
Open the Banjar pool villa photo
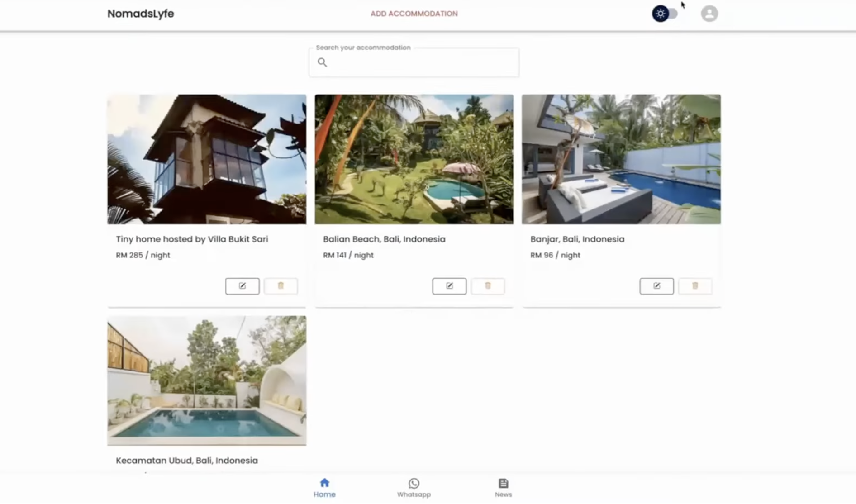621,159
